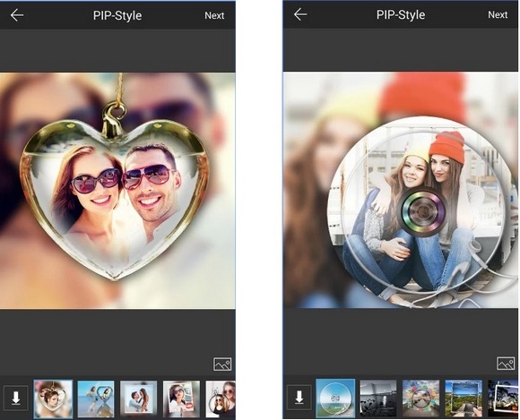Pick the circle frame with blonde woman thumbnail
The image size is (520, 420).
coord(221,399)
